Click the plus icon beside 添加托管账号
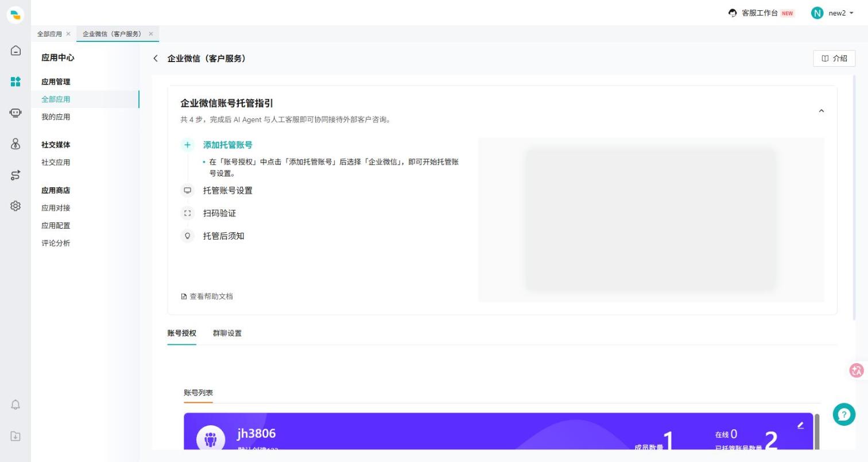The height and width of the screenshot is (462, 868). (x=187, y=145)
